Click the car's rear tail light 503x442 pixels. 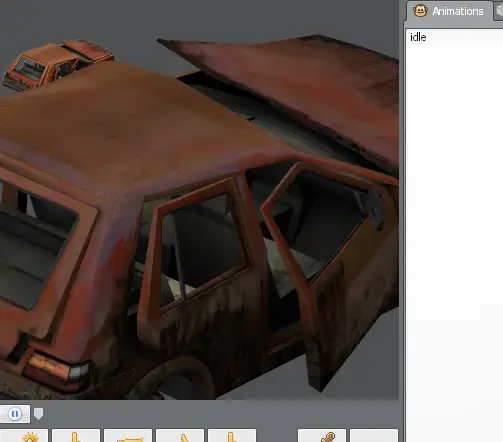(57, 370)
